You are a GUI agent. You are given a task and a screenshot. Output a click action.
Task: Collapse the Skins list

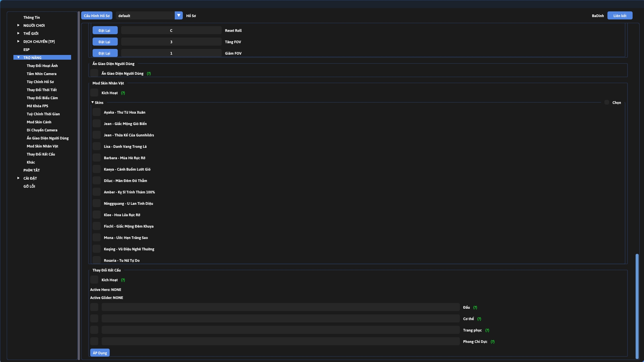pos(93,103)
